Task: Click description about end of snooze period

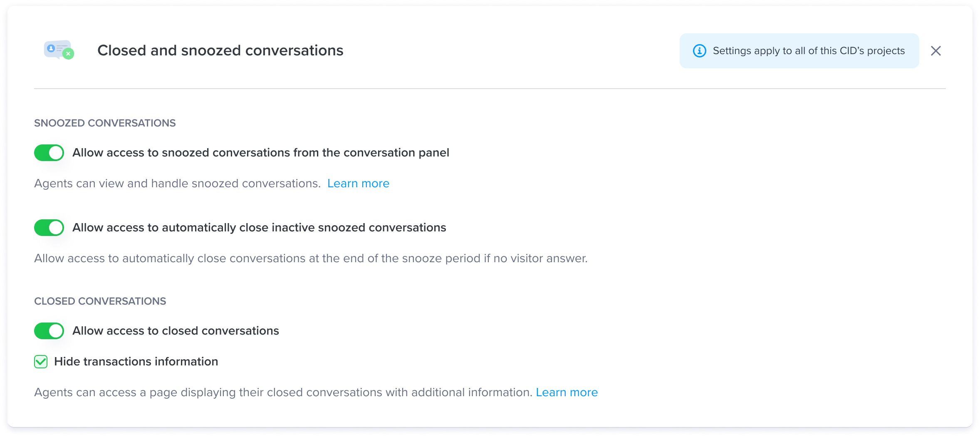Action: coord(311,258)
